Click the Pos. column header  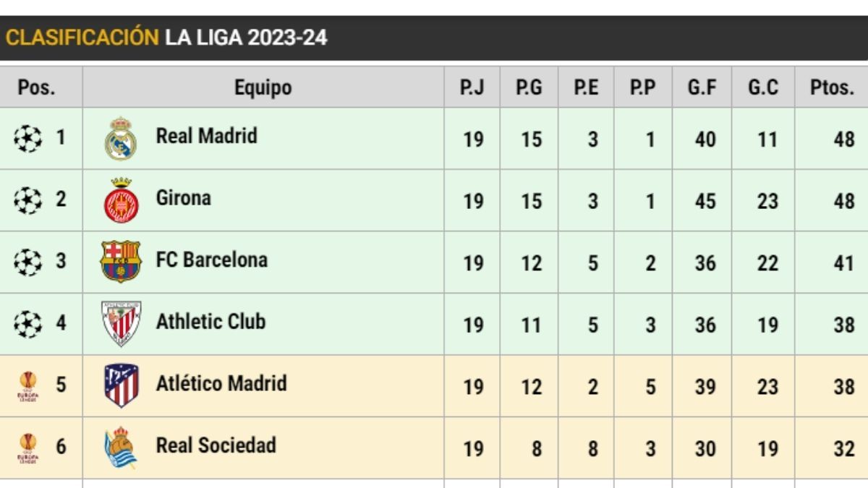click(37, 87)
